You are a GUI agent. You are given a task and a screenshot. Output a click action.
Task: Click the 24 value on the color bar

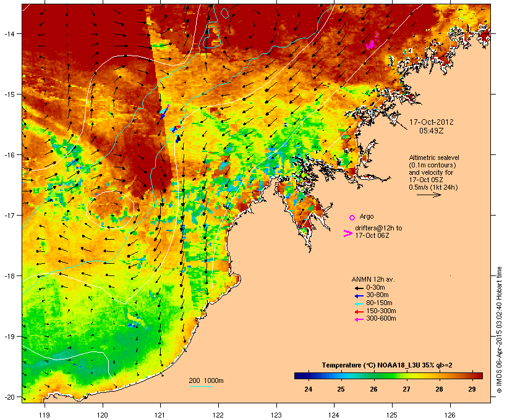[x=308, y=389]
